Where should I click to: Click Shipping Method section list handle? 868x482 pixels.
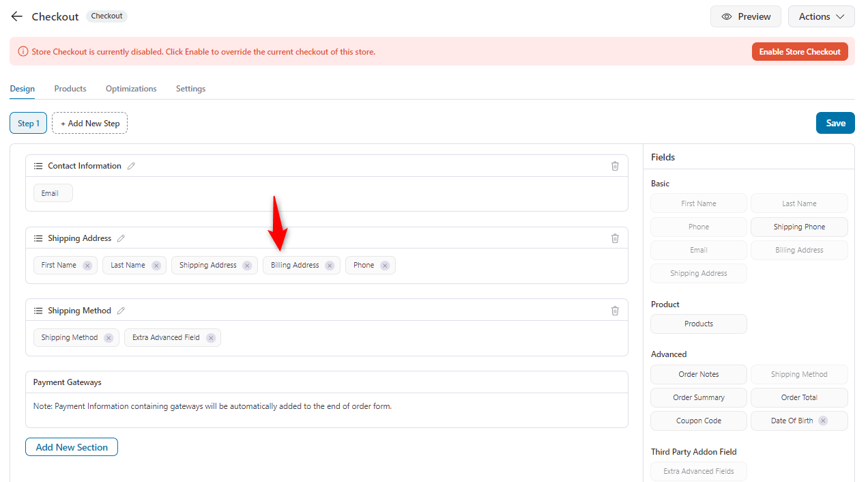[x=38, y=311]
